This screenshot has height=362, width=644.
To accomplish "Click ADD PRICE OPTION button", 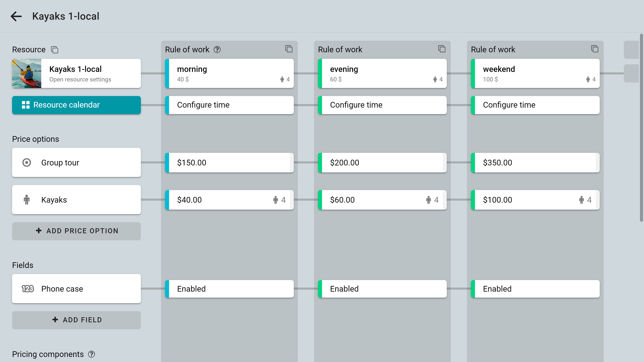I will click(76, 230).
